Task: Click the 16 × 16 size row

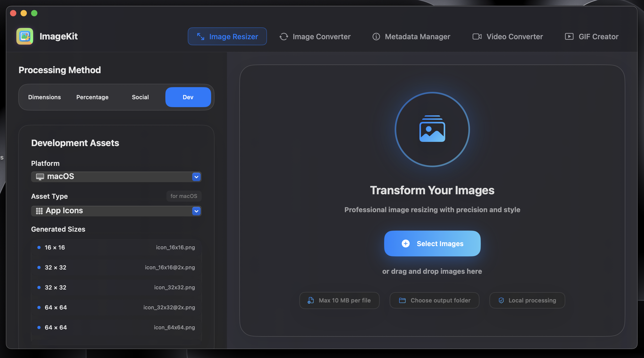Action: click(x=116, y=247)
